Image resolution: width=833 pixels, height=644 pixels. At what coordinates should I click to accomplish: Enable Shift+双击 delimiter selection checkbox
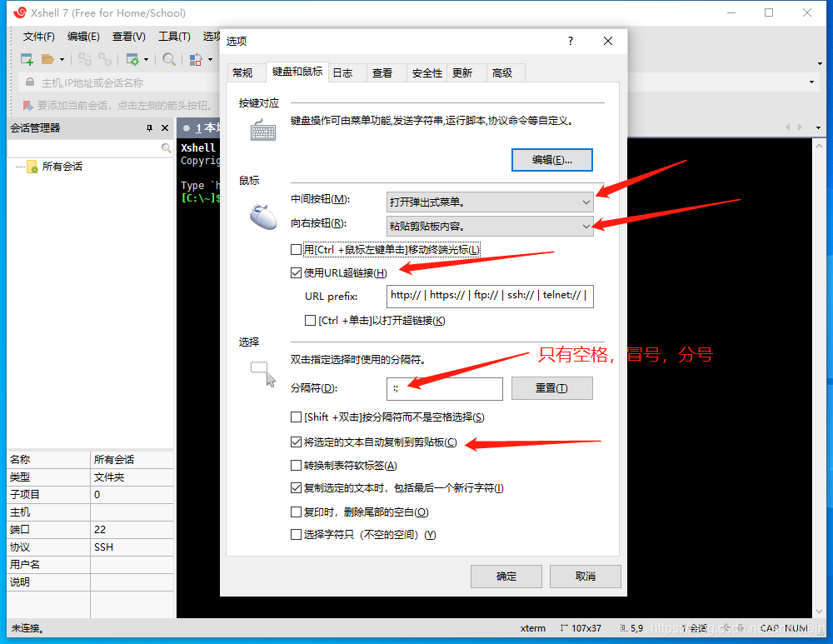point(296,417)
